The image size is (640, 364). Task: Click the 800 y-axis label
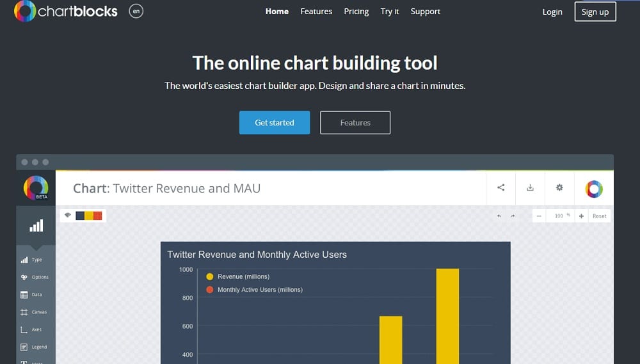[188, 298]
